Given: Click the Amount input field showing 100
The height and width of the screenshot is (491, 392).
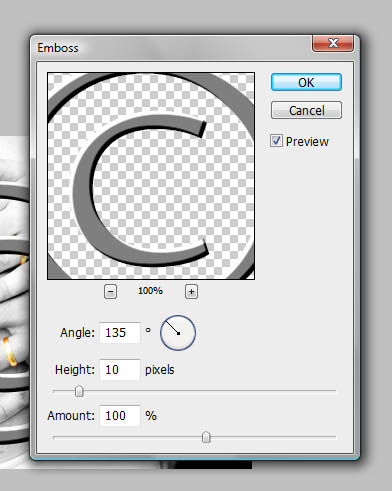Looking at the screenshot, I should (120, 416).
